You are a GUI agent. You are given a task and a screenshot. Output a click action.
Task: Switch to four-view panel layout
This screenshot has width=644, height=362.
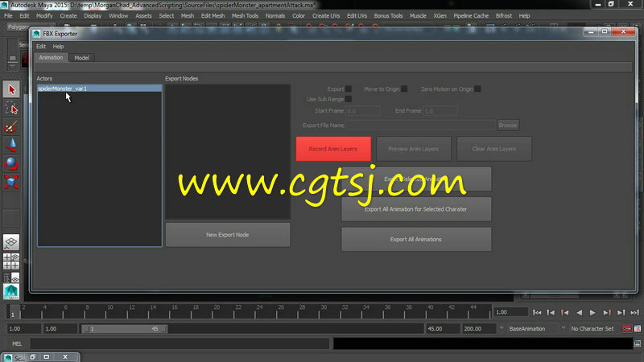[x=11, y=261]
